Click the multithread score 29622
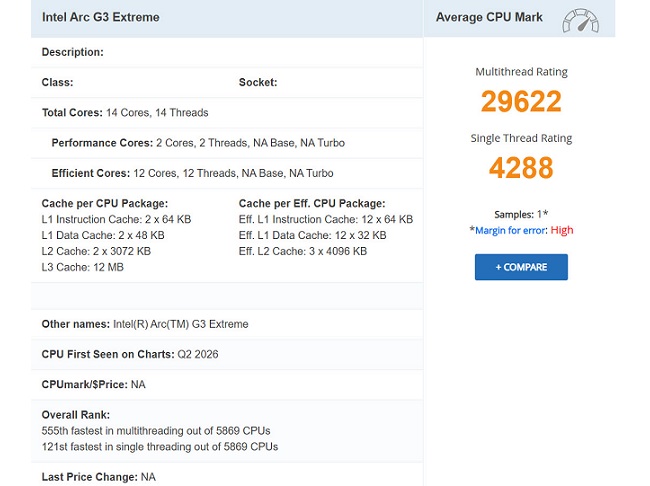Image resolution: width=650 pixels, height=486 pixels. (x=521, y=101)
